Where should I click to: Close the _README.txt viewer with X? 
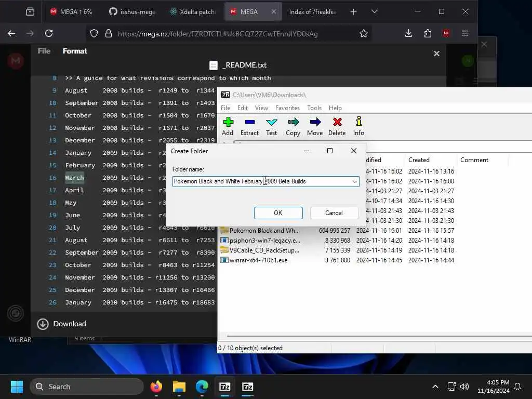coord(436,54)
